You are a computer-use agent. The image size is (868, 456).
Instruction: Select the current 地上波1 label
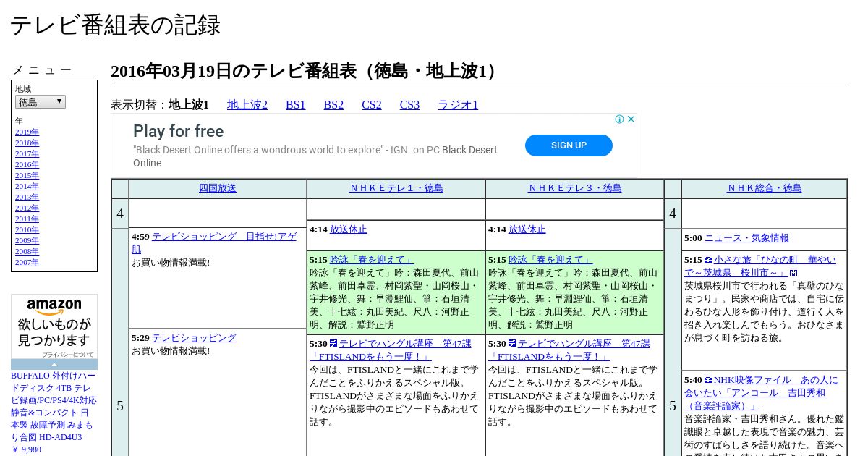pos(189,105)
